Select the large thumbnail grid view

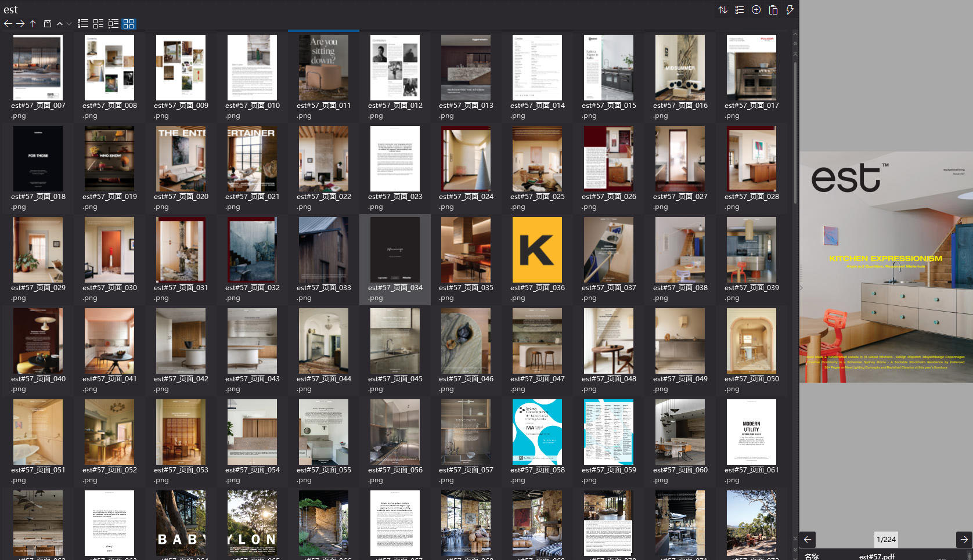tap(128, 24)
